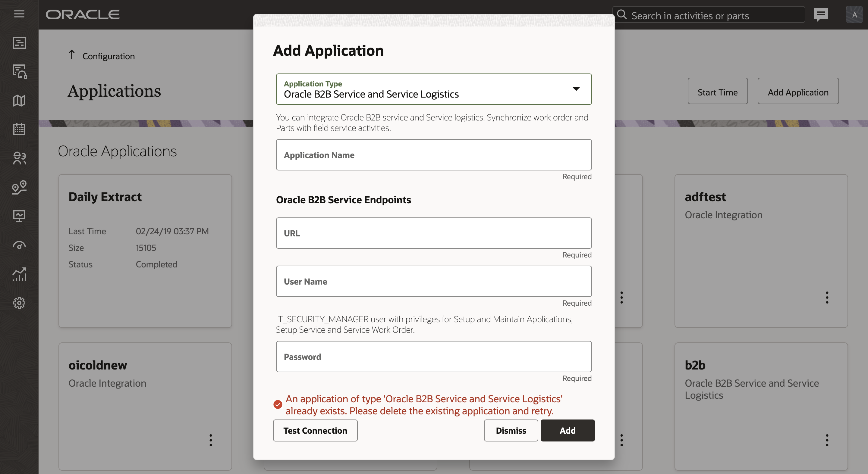Open the b2b card three-dot menu
The width and height of the screenshot is (868, 474).
coord(826,440)
